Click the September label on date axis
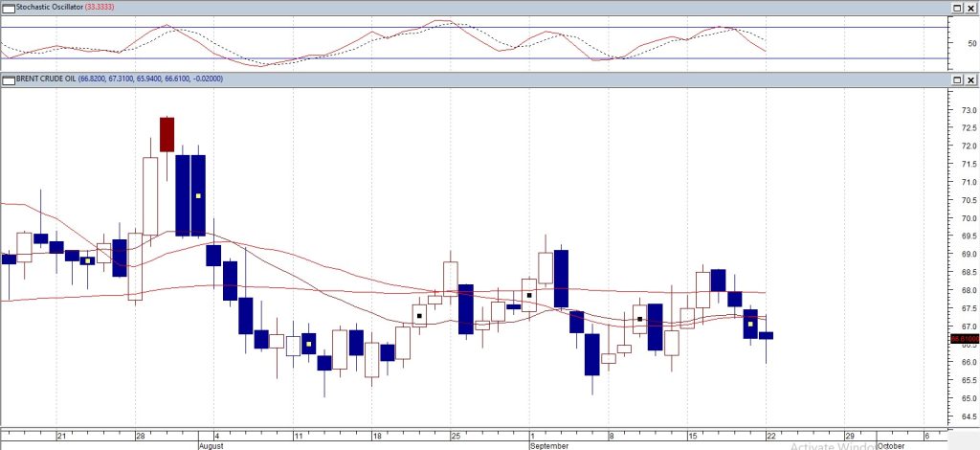The height and width of the screenshot is (450, 980). point(548,445)
